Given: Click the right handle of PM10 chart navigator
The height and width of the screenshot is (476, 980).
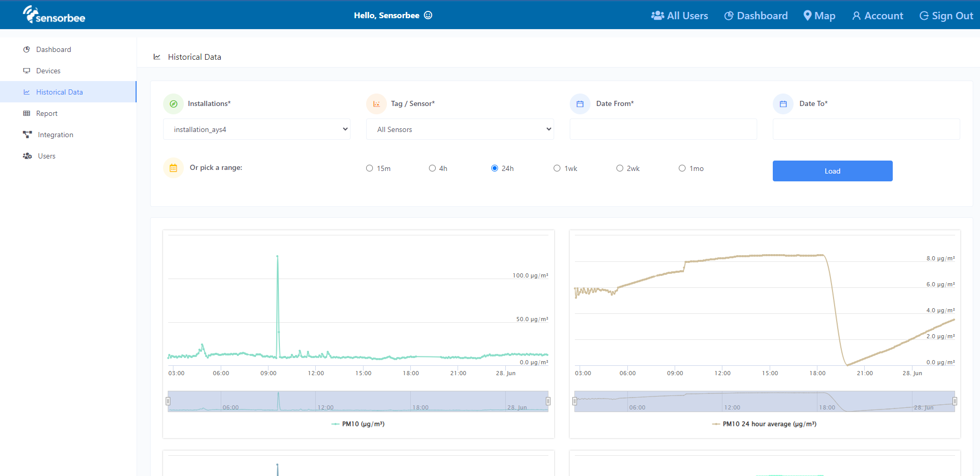Looking at the screenshot, I should coord(548,401).
